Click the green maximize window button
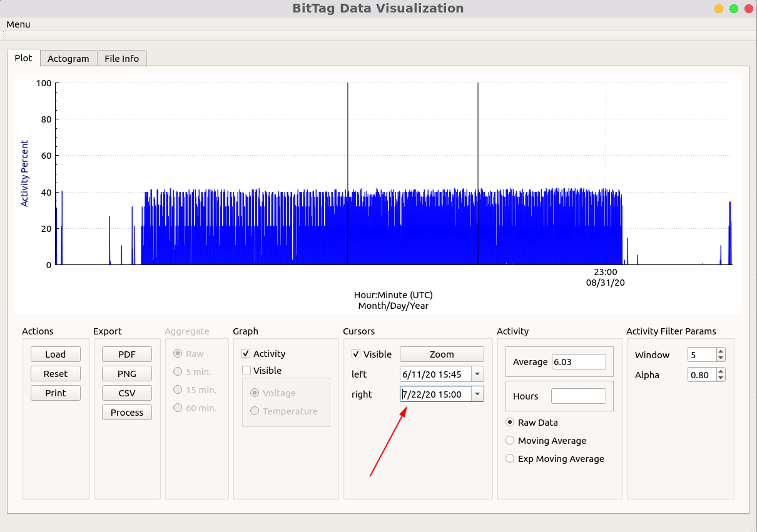757x532 pixels. pos(734,9)
